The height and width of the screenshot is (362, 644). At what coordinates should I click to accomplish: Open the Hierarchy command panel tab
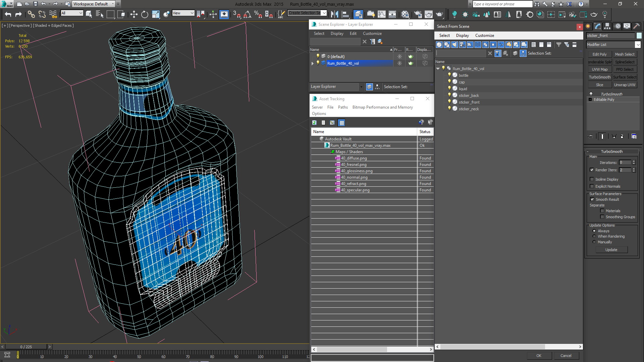(x=607, y=26)
